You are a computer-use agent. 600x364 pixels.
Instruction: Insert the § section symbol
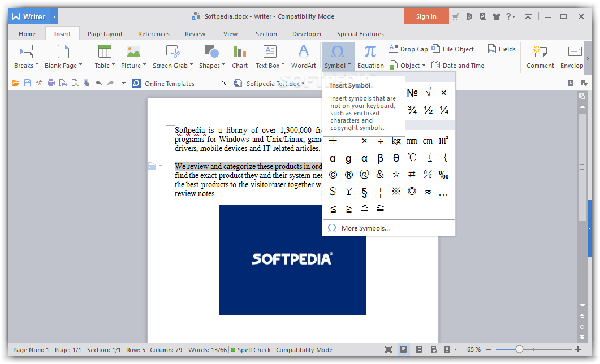[x=364, y=192]
